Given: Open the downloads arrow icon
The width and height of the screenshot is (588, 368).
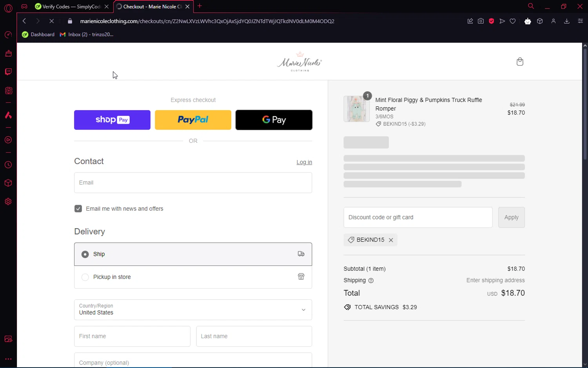Looking at the screenshot, I should tap(567, 21).
